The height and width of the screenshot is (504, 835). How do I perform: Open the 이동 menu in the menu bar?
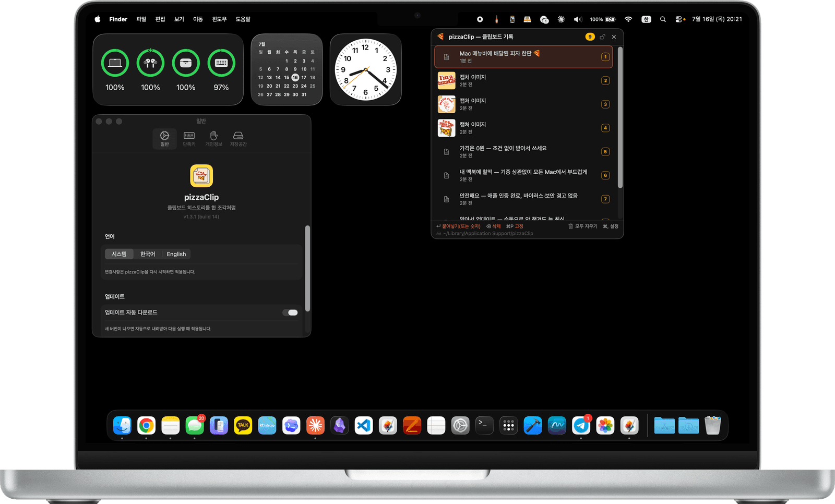pyautogui.click(x=198, y=19)
